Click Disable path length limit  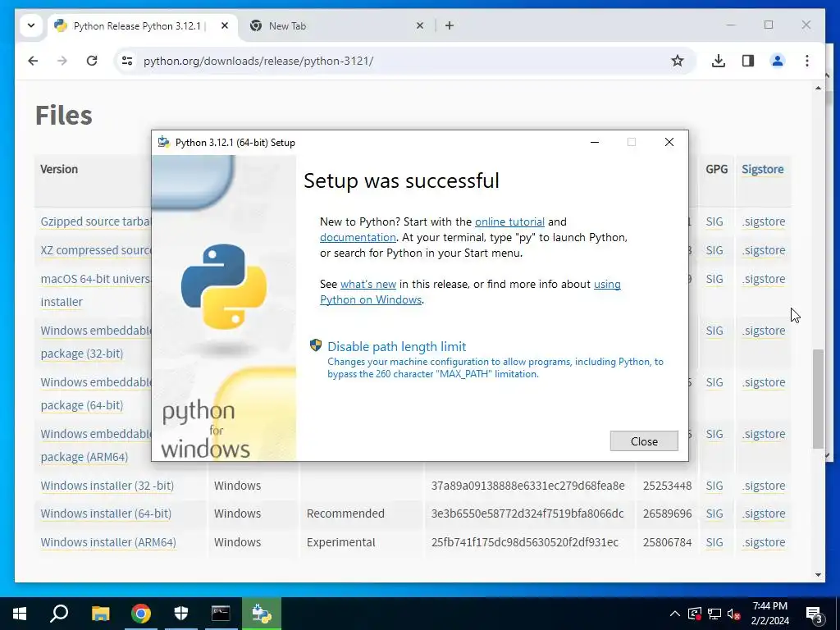click(x=396, y=347)
